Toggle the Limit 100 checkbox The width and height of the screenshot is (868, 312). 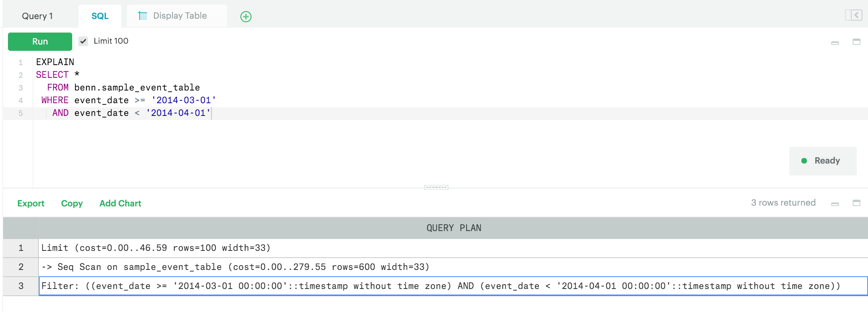[83, 41]
